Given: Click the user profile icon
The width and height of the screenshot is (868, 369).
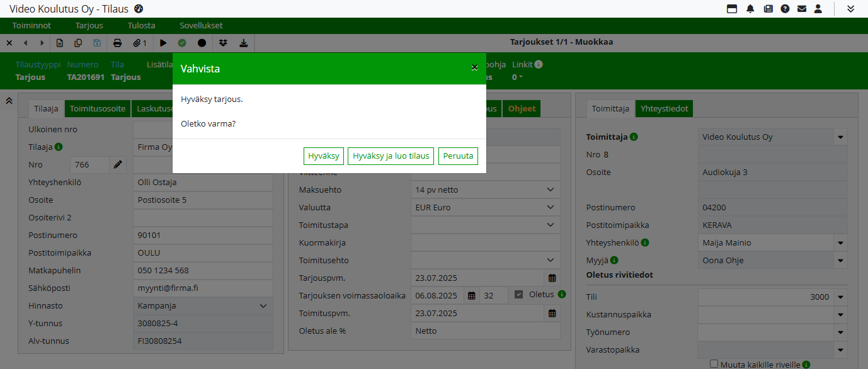Looking at the screenshot, I should (x=818, y=9).
